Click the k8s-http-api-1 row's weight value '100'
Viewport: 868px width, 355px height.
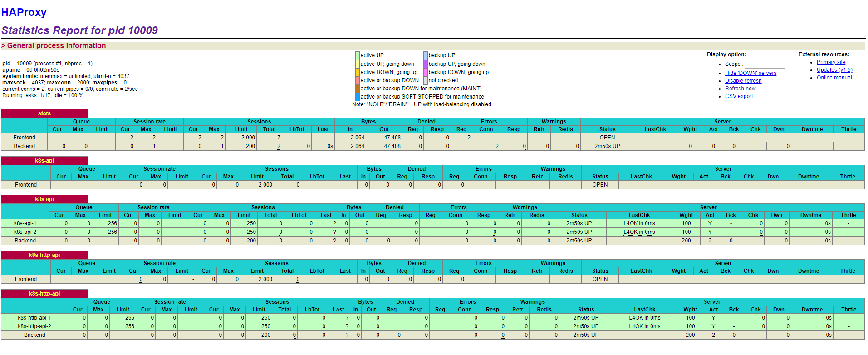tap(690, 318)
